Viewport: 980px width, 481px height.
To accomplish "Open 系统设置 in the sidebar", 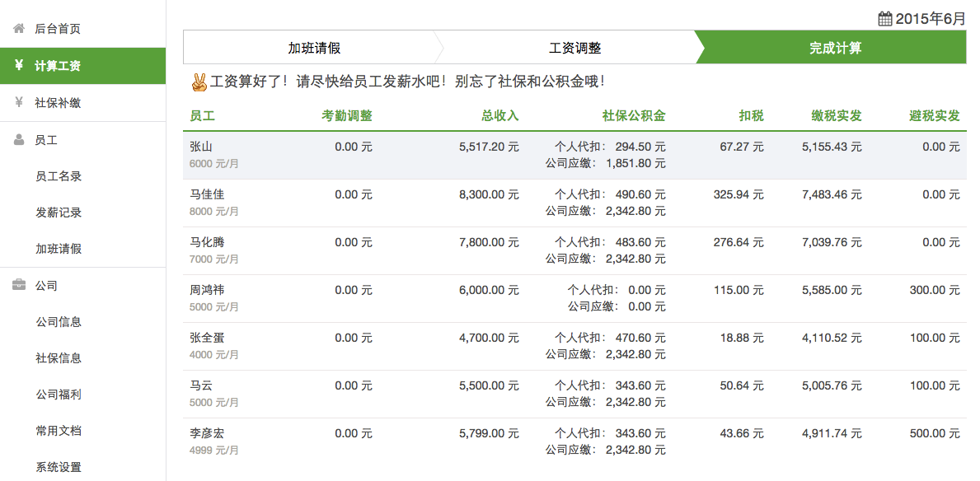I will (59, 467).
